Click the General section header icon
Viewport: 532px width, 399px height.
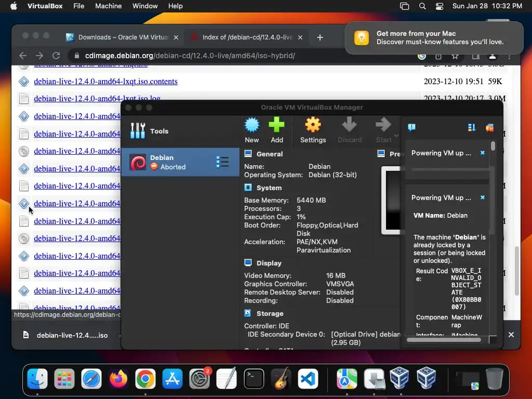click(248, 154)
